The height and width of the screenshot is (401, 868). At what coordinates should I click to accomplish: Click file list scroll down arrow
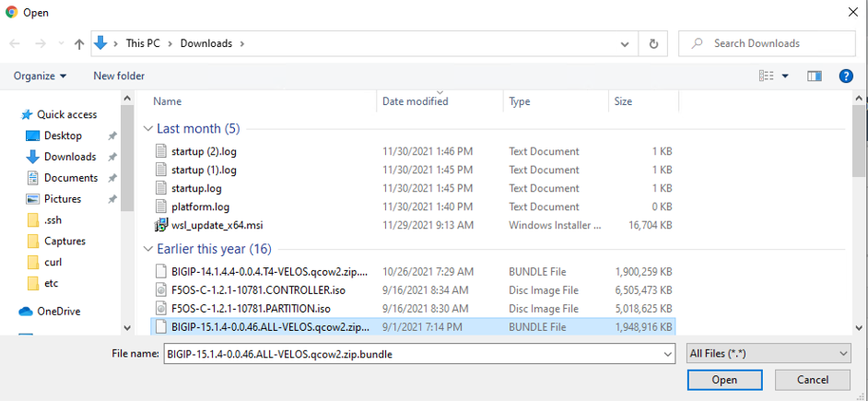pos(860,328)
